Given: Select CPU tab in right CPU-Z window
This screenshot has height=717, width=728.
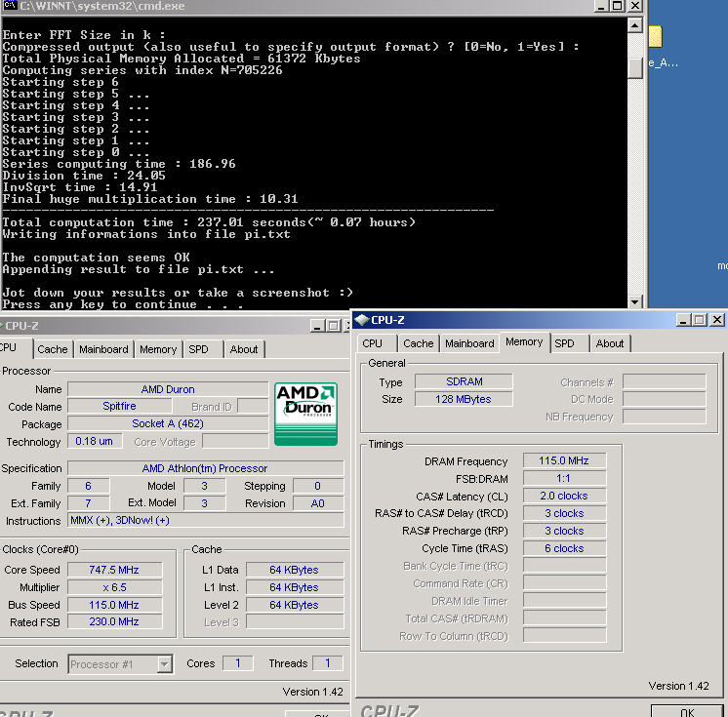Looking at the screenshot, I should pyautogui.click(x=373, y=343).
